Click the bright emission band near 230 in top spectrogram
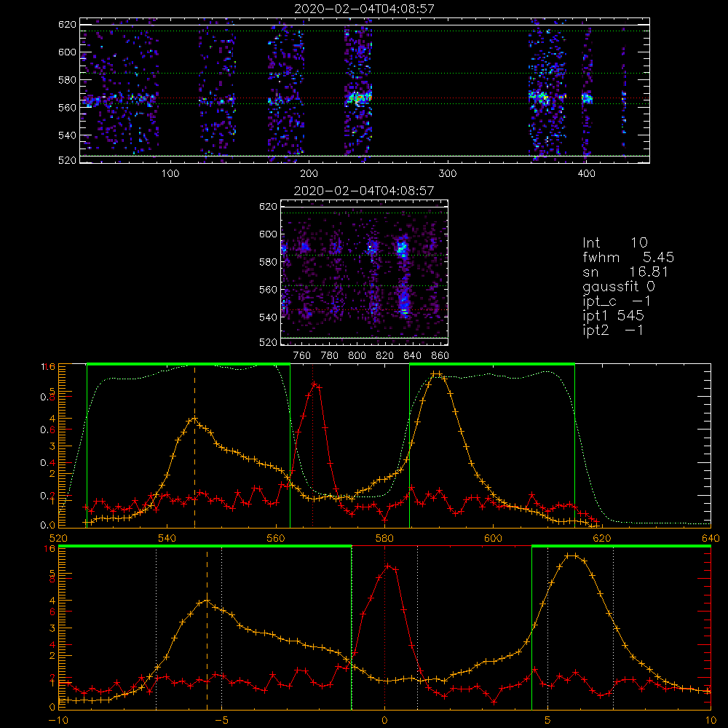The width and height of the screenshot is (728, 728). 358,98
